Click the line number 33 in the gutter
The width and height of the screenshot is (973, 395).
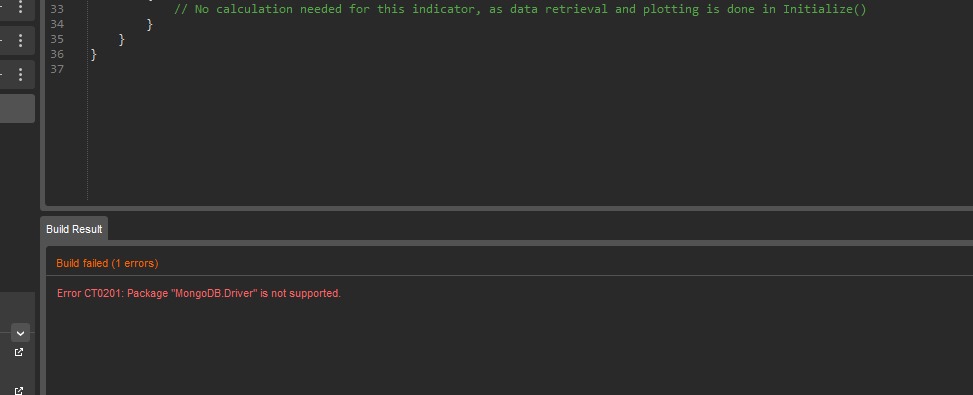[x=57, y=9]
